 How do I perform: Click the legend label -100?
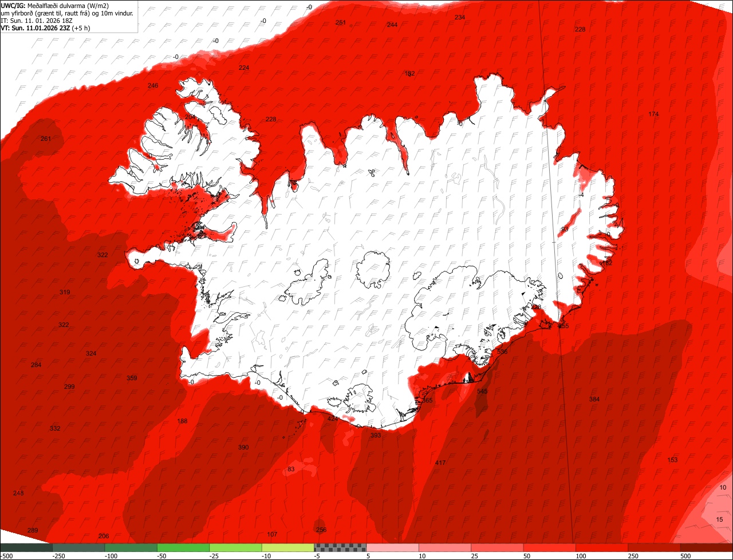111,556
